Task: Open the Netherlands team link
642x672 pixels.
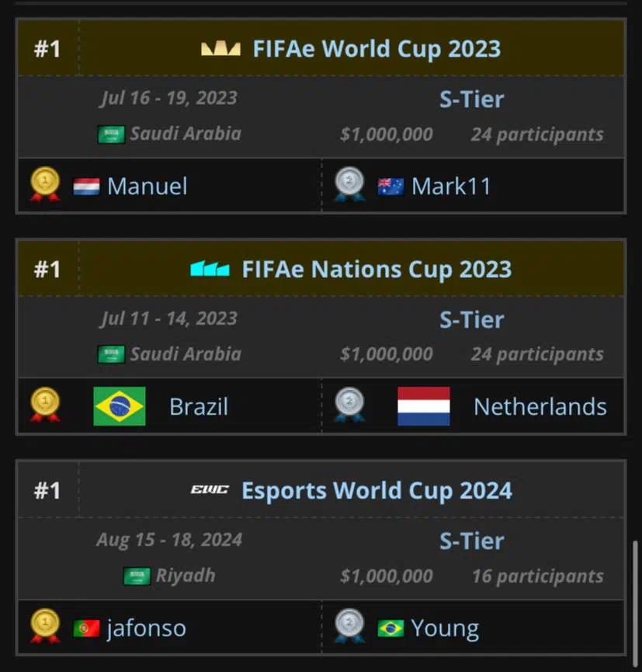Action: [540, 407]
